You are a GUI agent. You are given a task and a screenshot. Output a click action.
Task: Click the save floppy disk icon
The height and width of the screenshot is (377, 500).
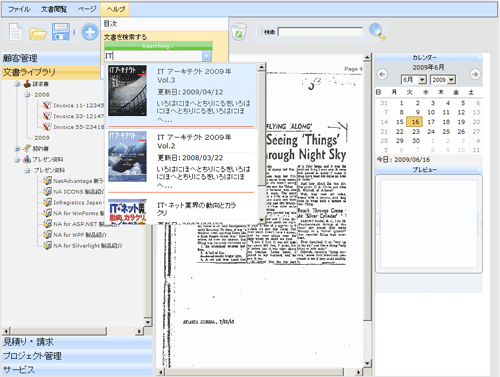click(61, 32)
